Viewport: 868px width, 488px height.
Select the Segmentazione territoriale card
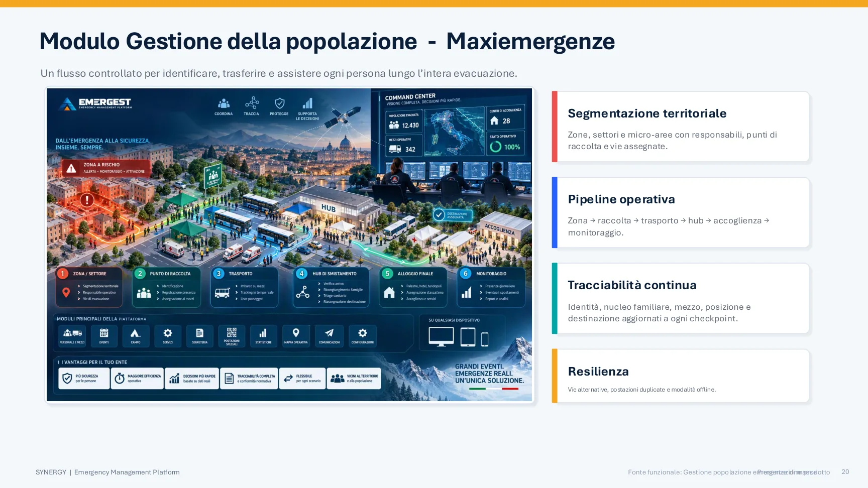681,127
